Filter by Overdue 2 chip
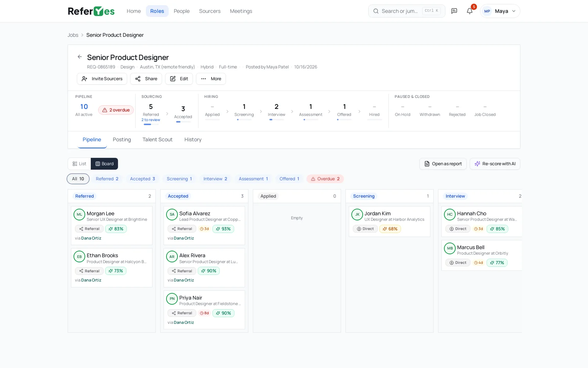Image resolution: width=588 pixels, height=368 pixels. 325,179
